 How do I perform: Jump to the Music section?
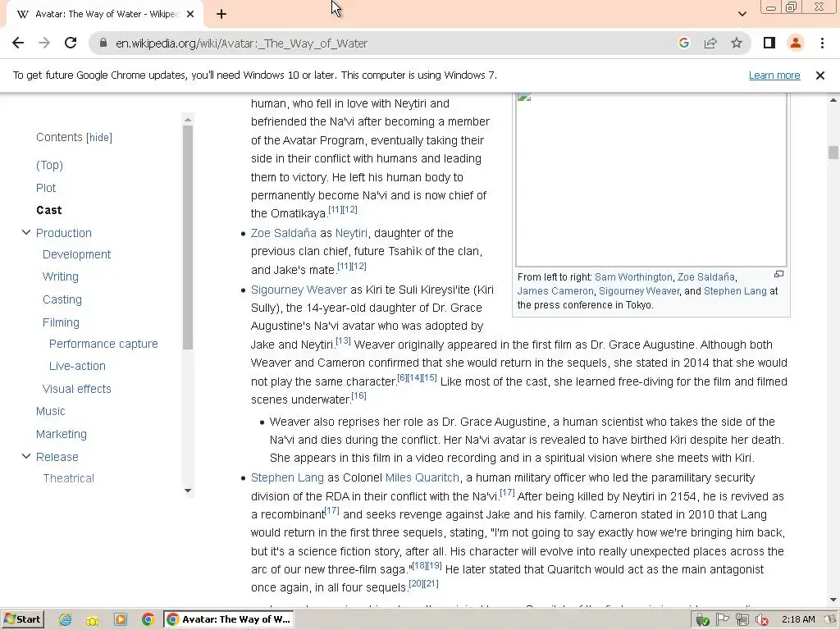coord(50,411)
